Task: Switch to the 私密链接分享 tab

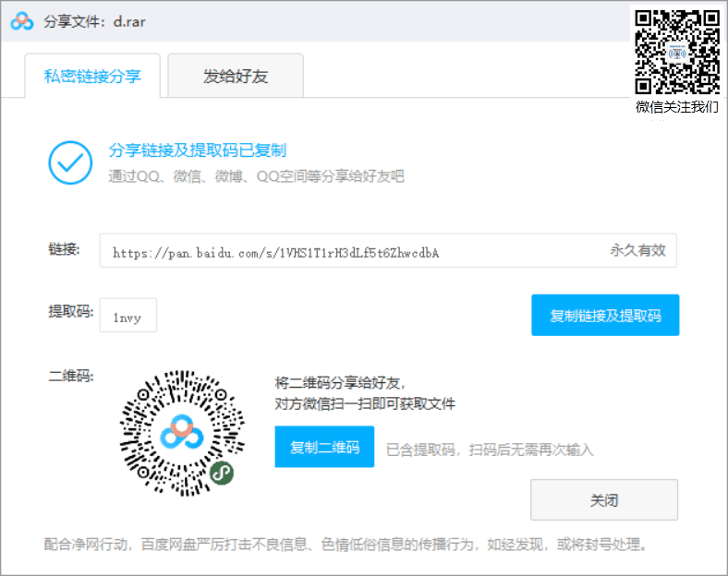Action: pos(92,76)
